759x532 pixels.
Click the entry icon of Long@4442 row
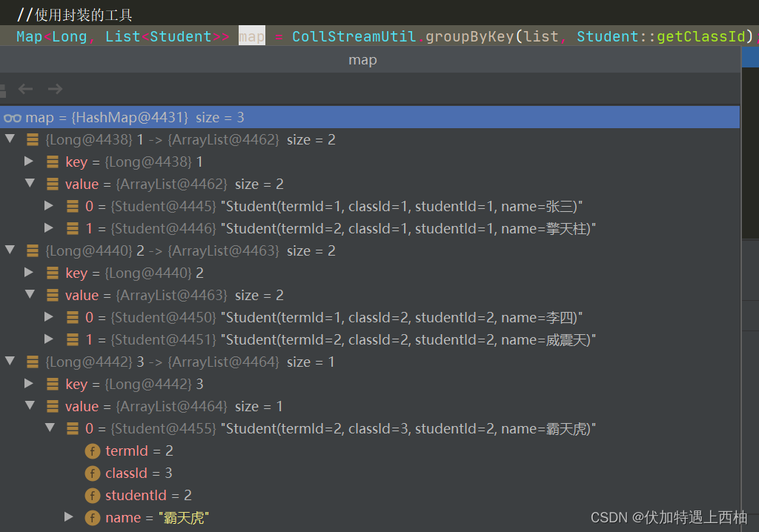pos(33,362)
